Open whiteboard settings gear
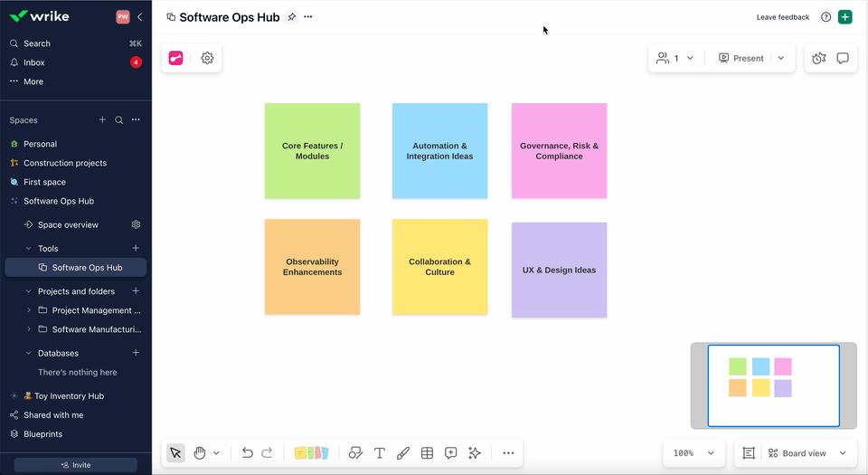This screenshot has height=475, width=868. click(x=207, y=58)
